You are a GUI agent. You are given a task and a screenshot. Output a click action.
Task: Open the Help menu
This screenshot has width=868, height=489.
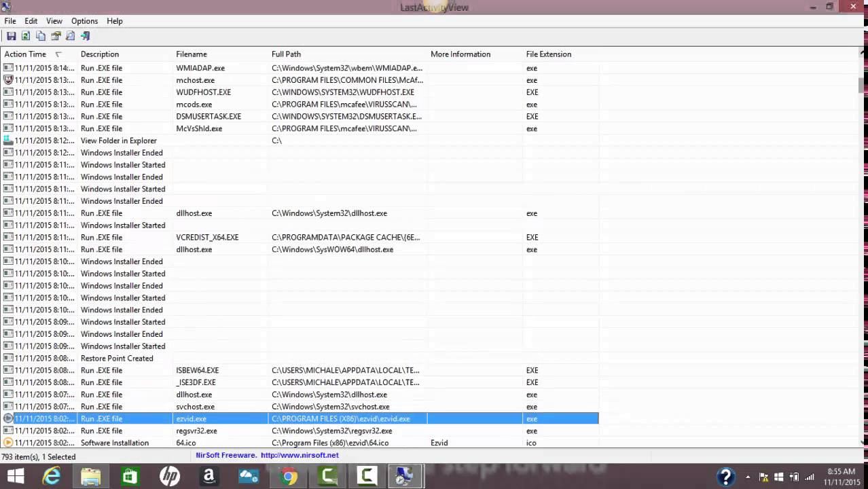coord(115,21)
